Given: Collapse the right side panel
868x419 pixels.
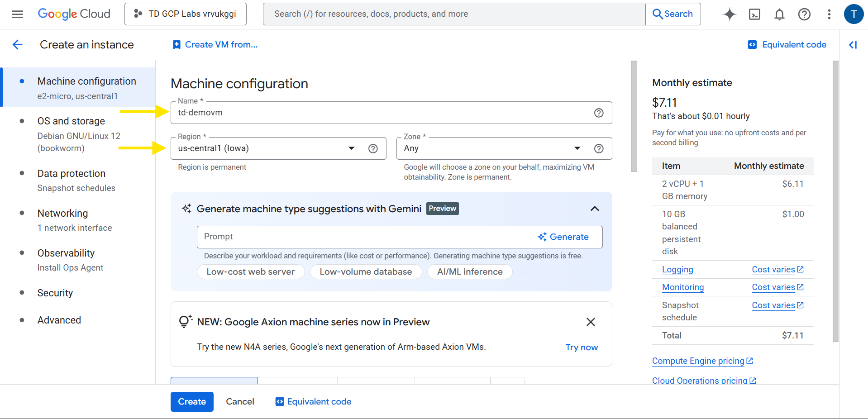Looking at the screenshot, I should (x=853, y=45).
